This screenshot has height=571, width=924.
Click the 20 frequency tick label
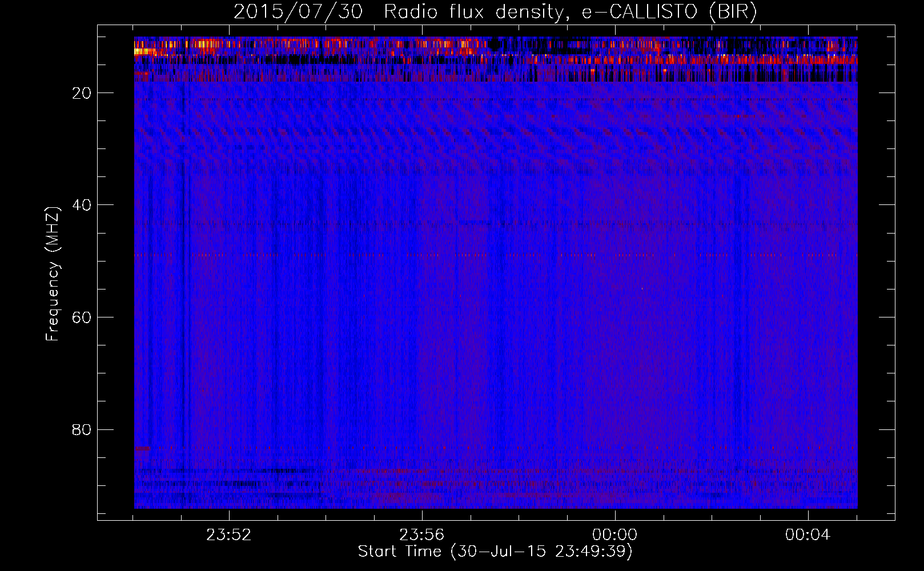coord(82,93)
